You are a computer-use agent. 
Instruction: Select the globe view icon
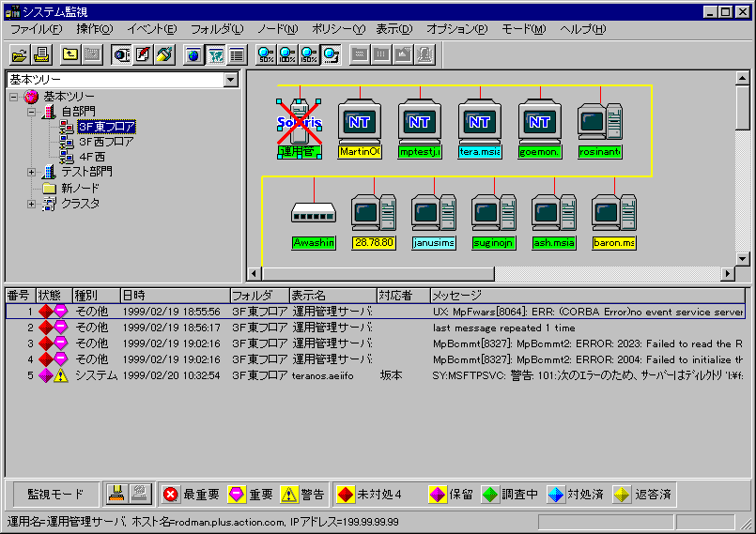tap(193, 55)
